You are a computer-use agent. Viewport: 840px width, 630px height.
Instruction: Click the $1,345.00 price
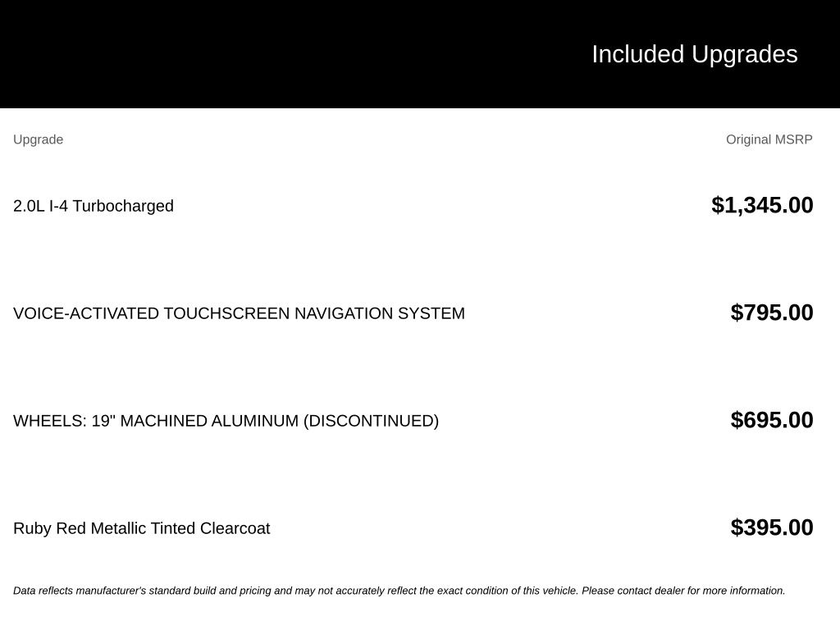(762, 205)
